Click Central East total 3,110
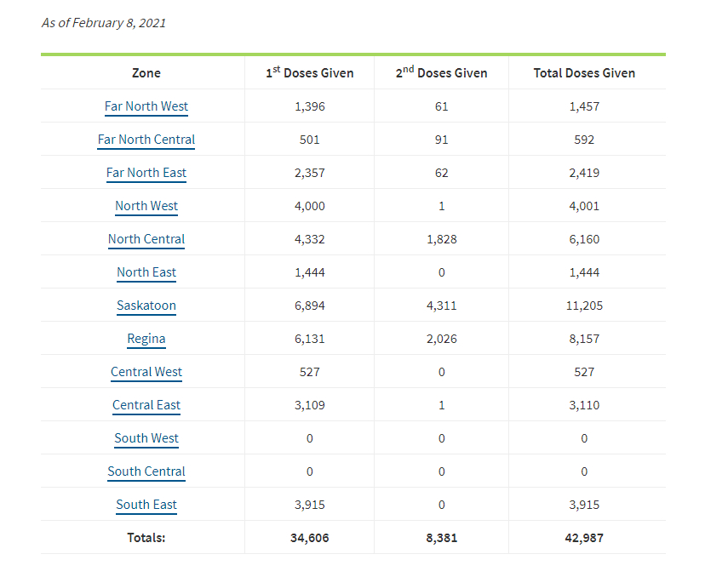 tap(584, 405)
